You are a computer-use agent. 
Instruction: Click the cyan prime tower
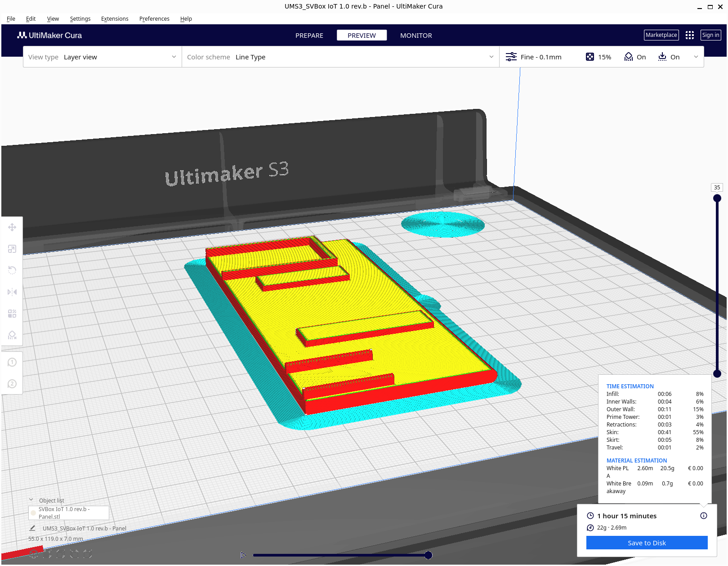[443, 224]
